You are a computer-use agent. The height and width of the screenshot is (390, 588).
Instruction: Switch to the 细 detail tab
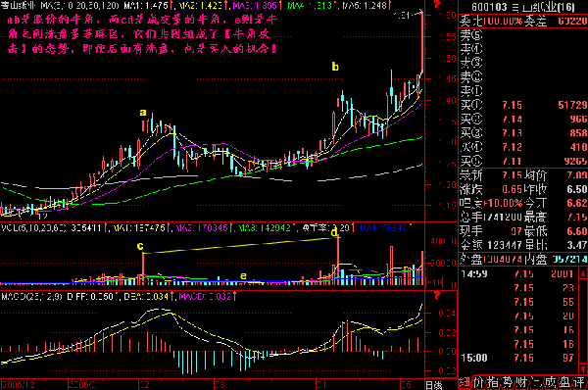coord(465,382)
